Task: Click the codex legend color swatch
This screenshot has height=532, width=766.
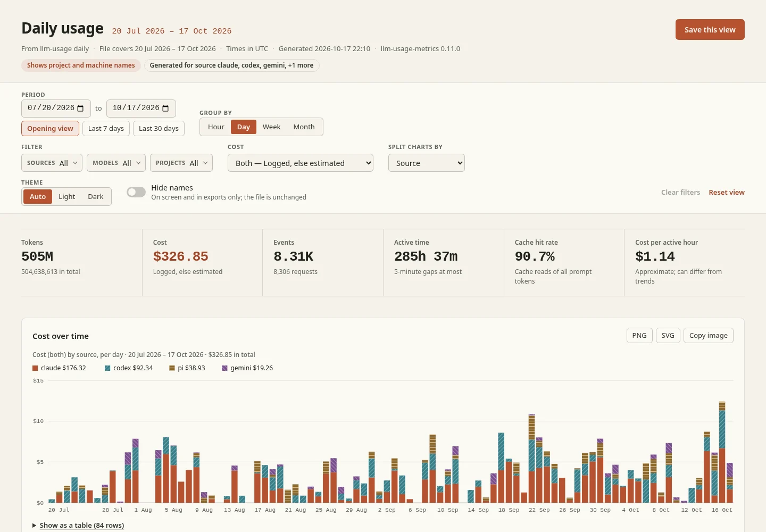Action: click(107, 368)
